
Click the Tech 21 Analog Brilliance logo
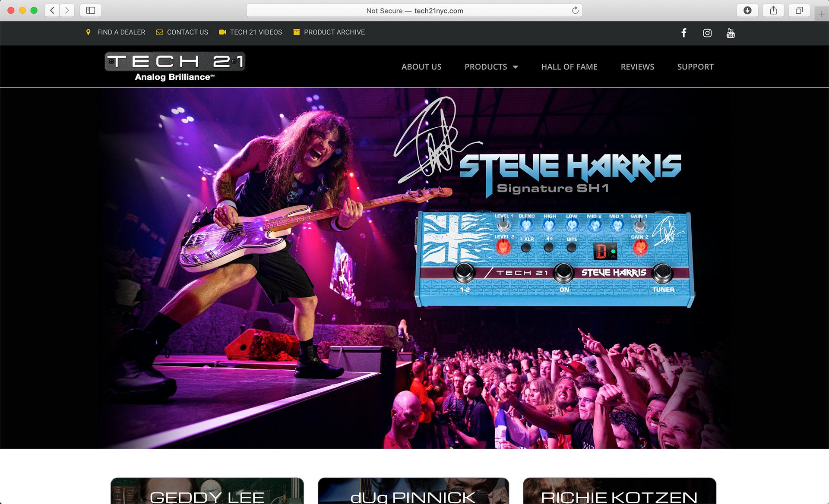175,66
